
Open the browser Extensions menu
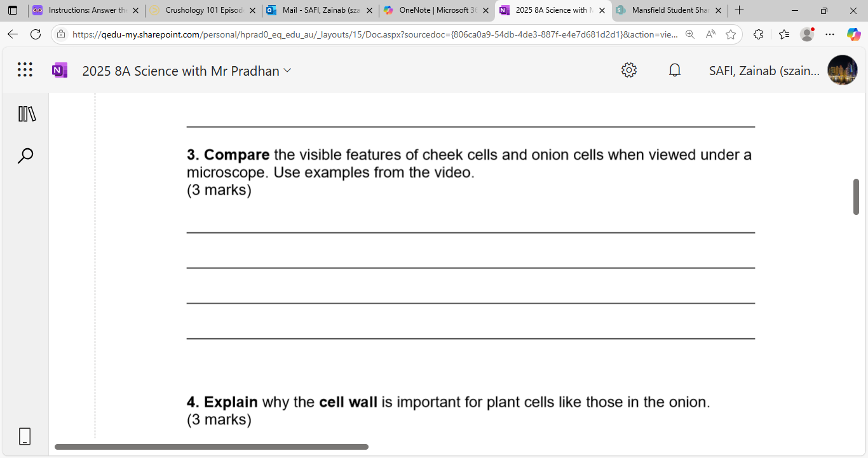(x=758, y=34)
